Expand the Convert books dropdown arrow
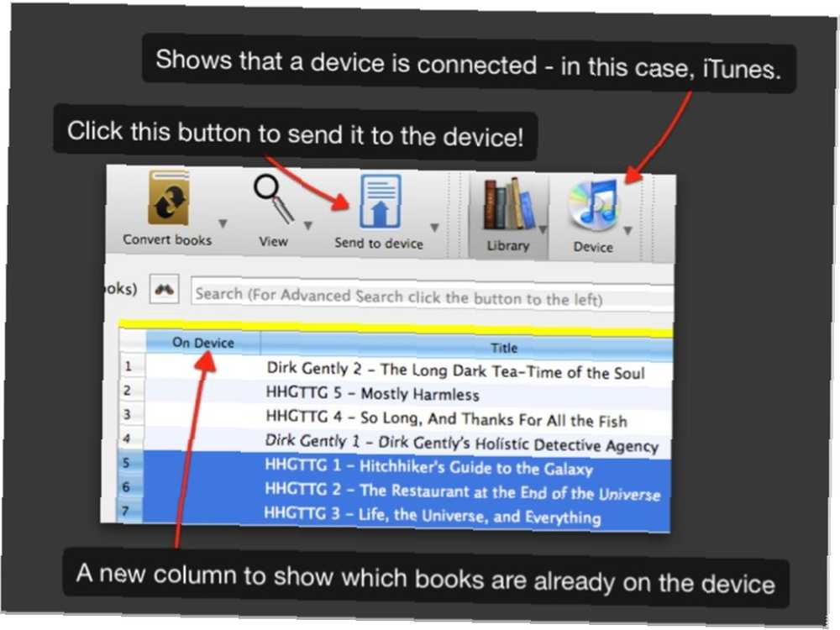The width and height of the screenshot is (840, 630). pos(223,223)
